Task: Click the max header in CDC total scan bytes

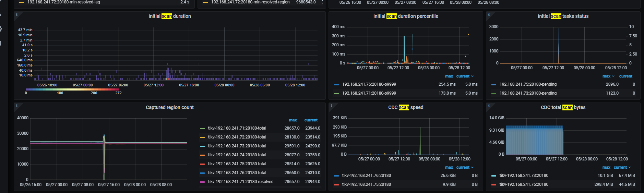Action: point(606,167)
